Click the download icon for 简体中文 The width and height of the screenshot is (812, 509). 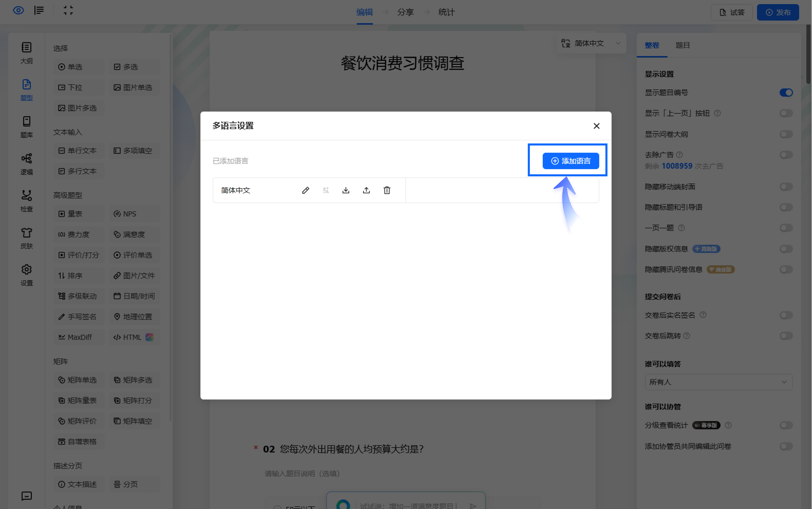(x=346, y=190)
